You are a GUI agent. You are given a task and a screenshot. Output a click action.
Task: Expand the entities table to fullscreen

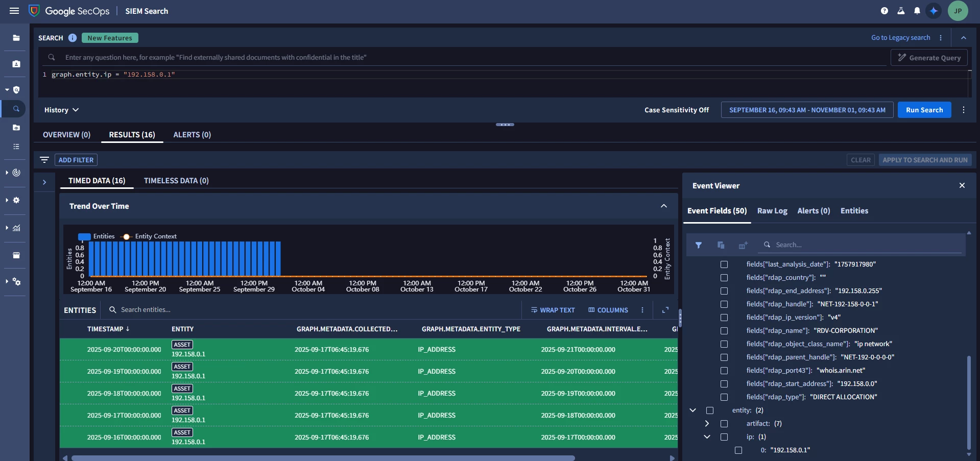coord(665,310)
